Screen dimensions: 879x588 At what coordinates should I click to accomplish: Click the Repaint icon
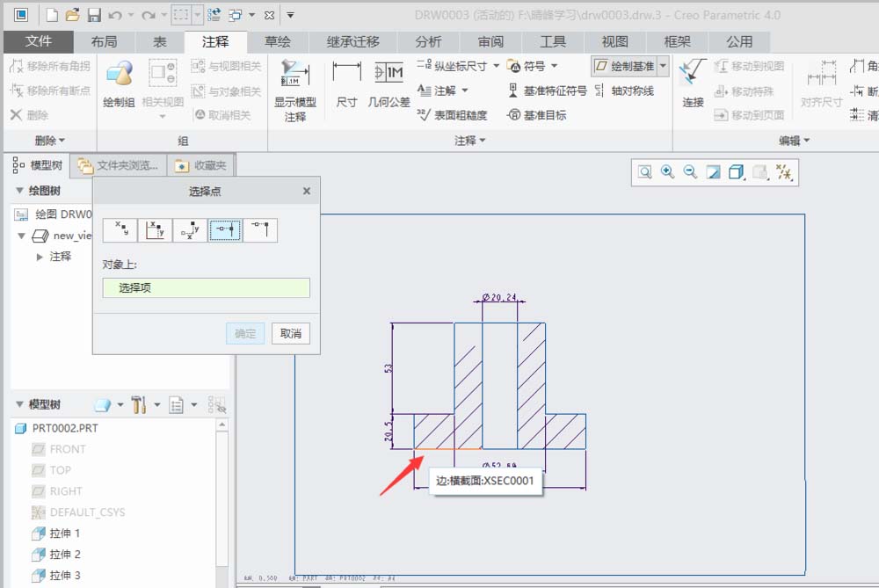(713, 172)
